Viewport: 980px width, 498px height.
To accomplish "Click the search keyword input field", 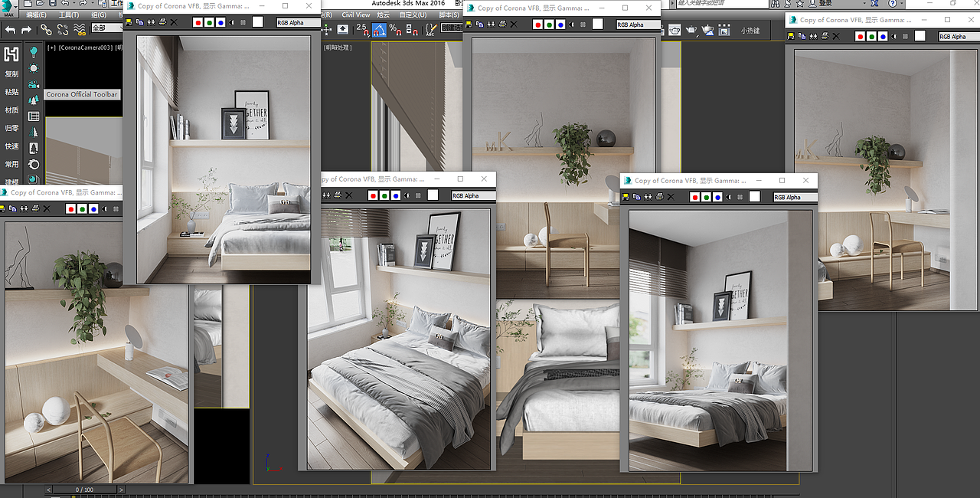I will coord(724,4).
